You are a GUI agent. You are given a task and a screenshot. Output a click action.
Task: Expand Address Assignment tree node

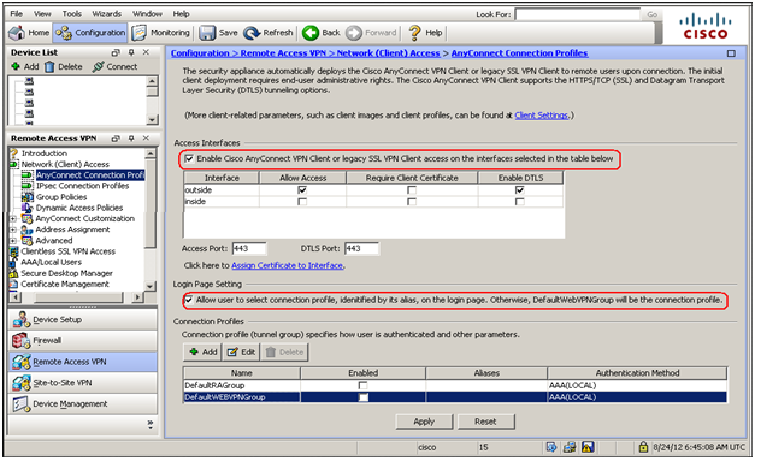(x=14, y=230)
